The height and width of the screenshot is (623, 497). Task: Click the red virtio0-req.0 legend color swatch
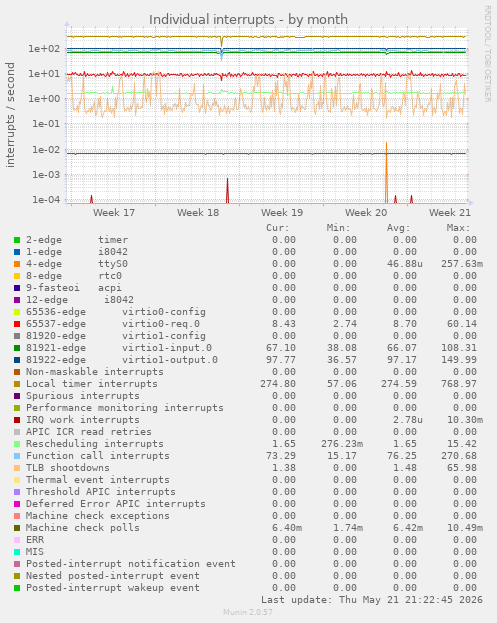coord(17,324)
